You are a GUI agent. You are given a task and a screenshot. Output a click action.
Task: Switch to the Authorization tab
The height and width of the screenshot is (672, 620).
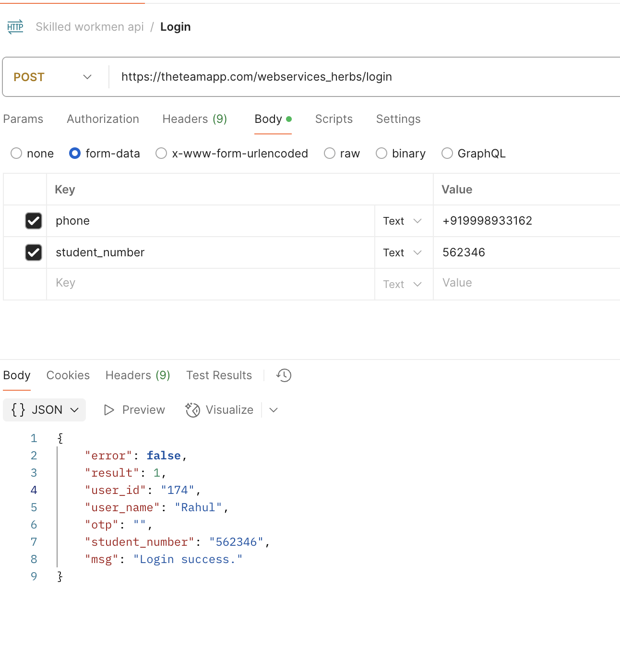(x=103, y=119)
